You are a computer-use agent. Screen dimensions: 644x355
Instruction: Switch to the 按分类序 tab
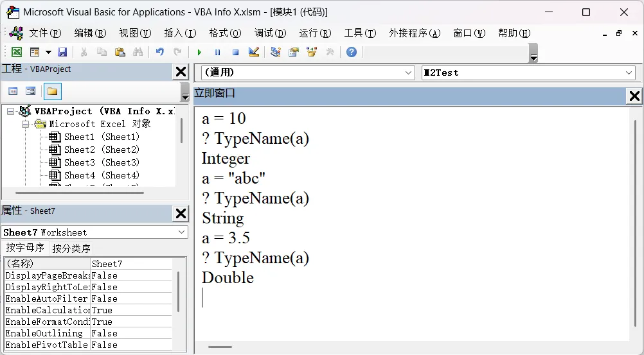coord(71,248)
